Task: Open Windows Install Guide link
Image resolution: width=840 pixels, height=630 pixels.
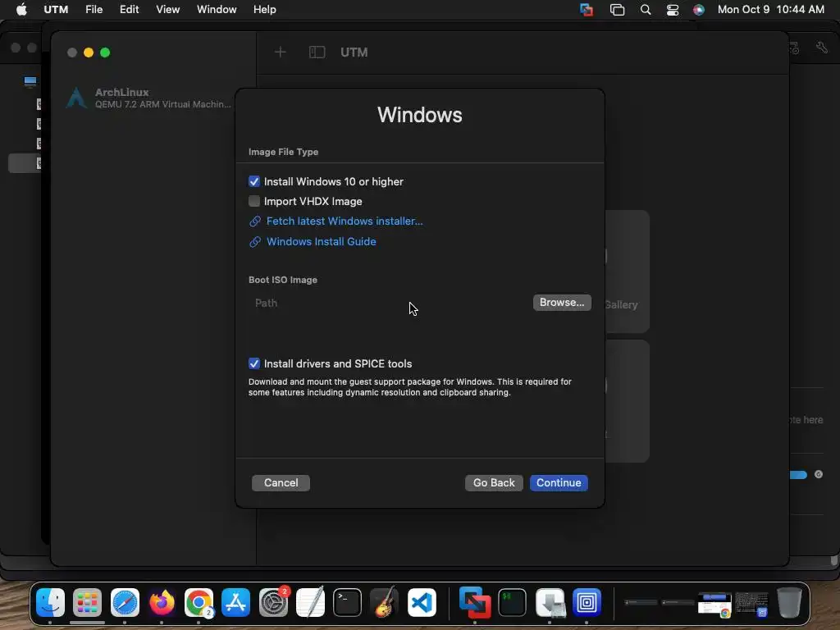Action: click(322, 242)
